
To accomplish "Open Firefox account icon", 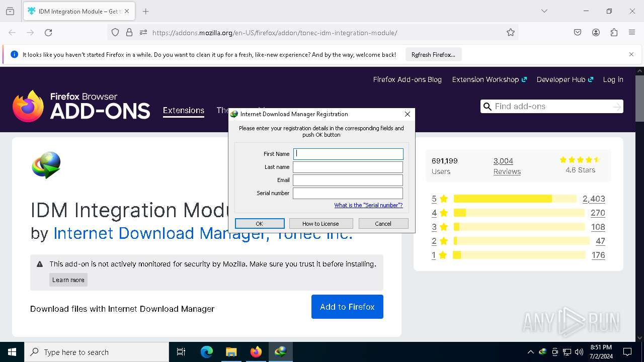I will click(x=596, y=33).
